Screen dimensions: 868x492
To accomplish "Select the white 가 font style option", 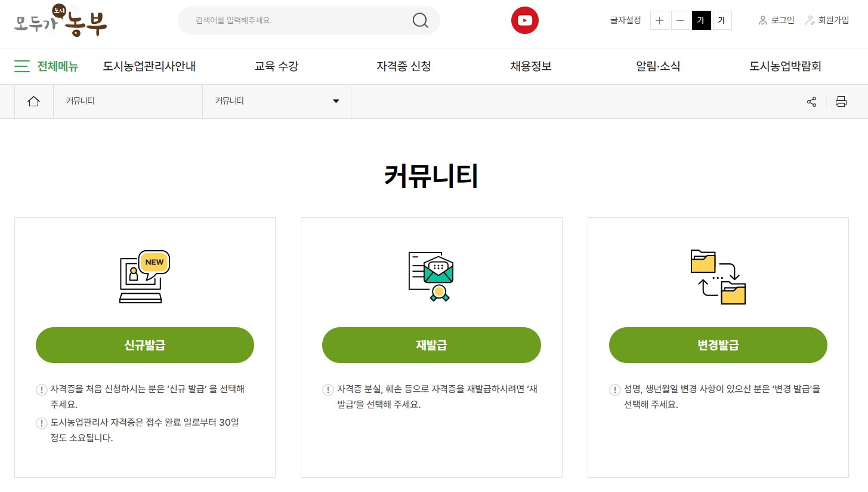I will [721, 20].
